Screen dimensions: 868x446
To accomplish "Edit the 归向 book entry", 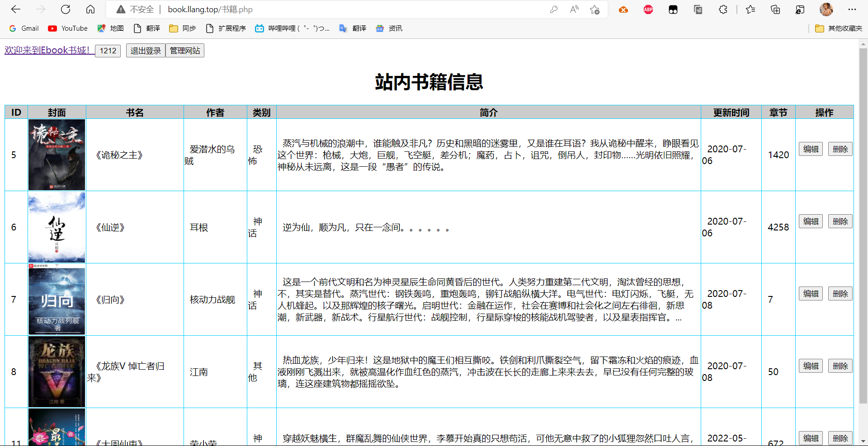I will coord(811,294).
